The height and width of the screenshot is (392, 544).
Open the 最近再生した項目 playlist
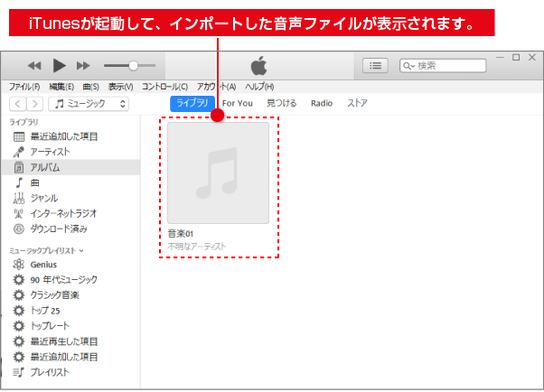pos(64,341)
